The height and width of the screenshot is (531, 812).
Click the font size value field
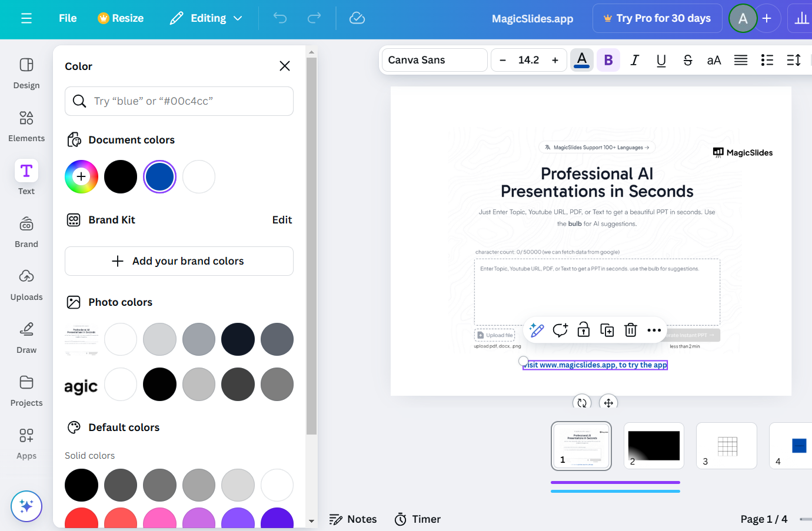(x=528, y=60)
